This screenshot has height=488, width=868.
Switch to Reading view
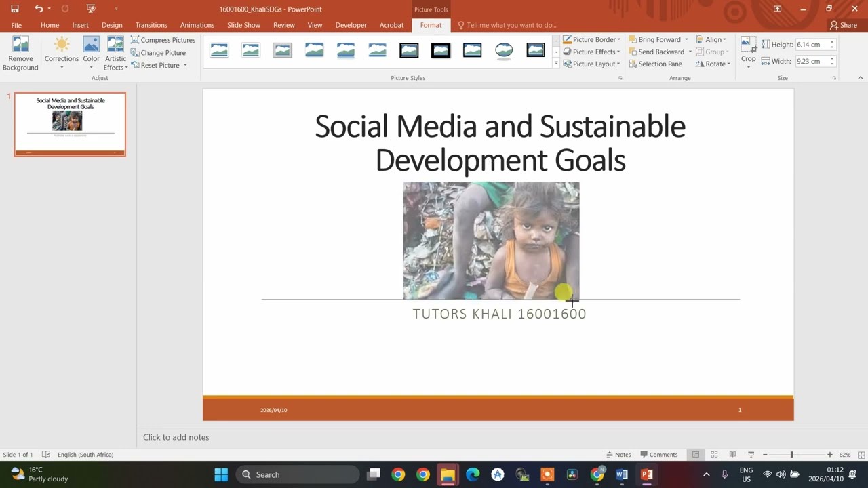click(732, 455)
